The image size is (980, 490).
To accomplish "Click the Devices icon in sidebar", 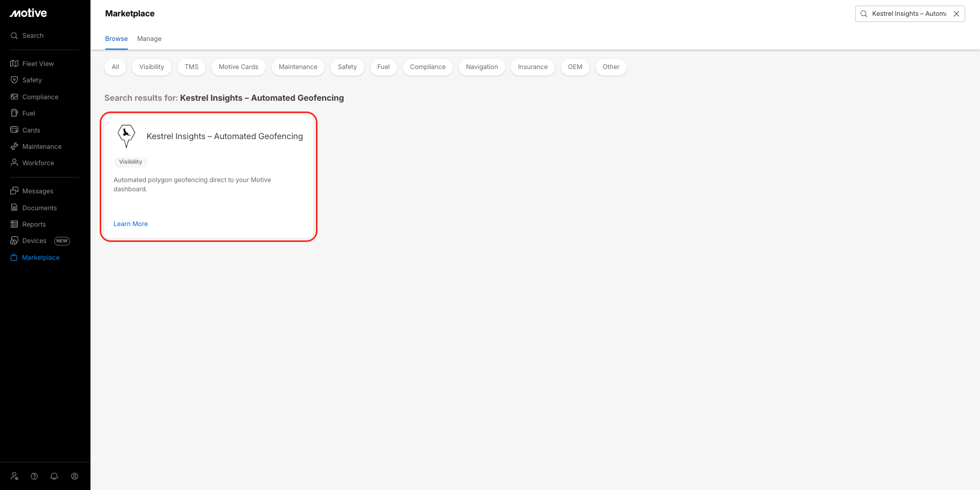I will 14,240.
